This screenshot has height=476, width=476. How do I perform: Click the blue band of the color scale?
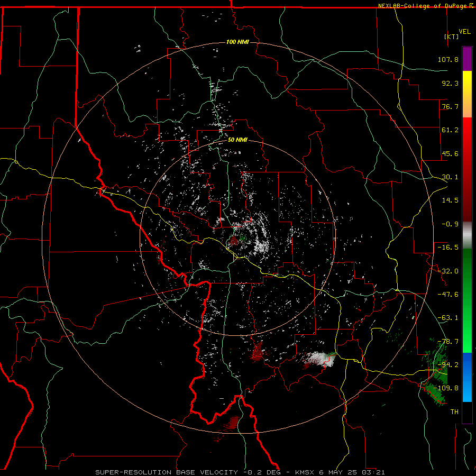pyautogui.click(x=467, y=377)
